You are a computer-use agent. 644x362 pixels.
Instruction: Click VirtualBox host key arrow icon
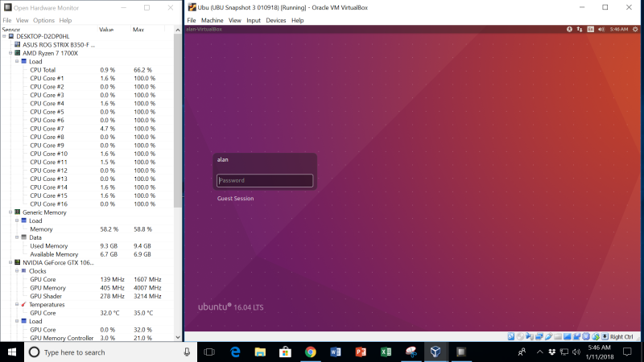[x=605, y=336]
